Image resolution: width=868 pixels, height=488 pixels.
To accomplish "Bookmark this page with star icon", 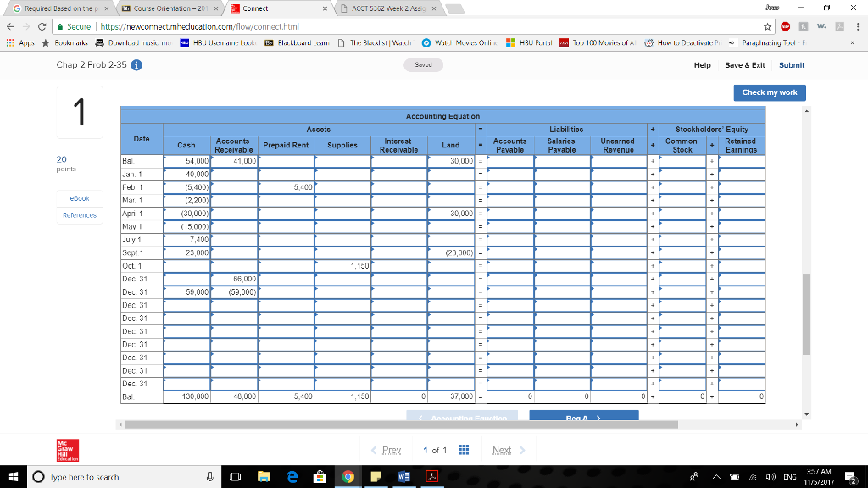I will 767,26.
